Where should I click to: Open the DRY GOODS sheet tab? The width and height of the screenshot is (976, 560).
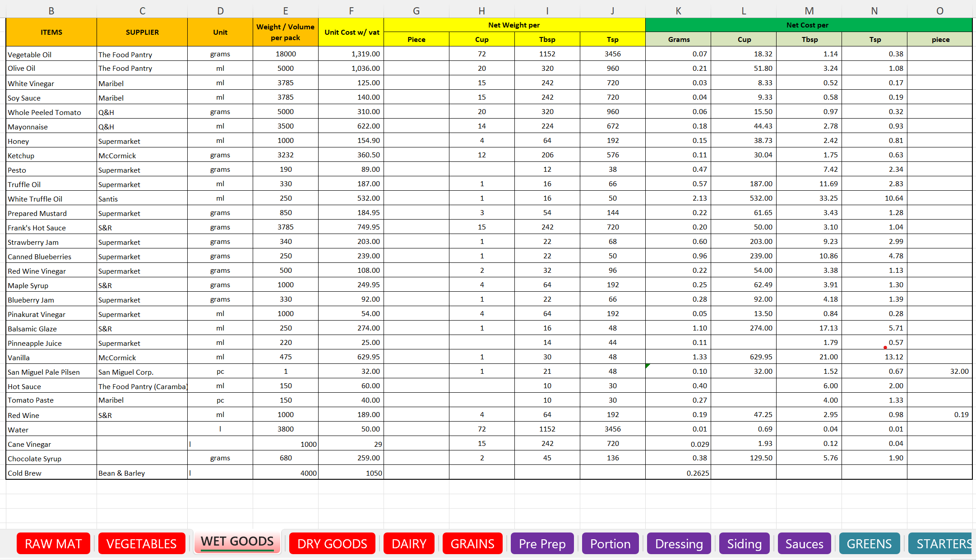(x=332, y=544)
